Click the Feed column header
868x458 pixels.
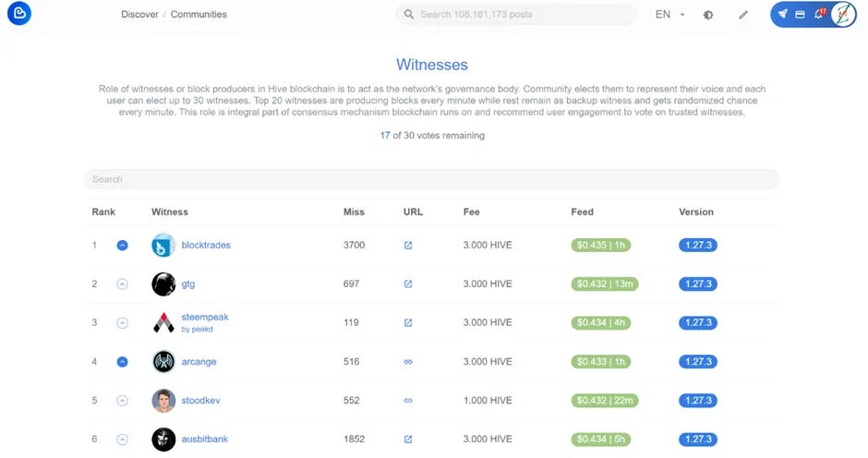tap(583, 211)
